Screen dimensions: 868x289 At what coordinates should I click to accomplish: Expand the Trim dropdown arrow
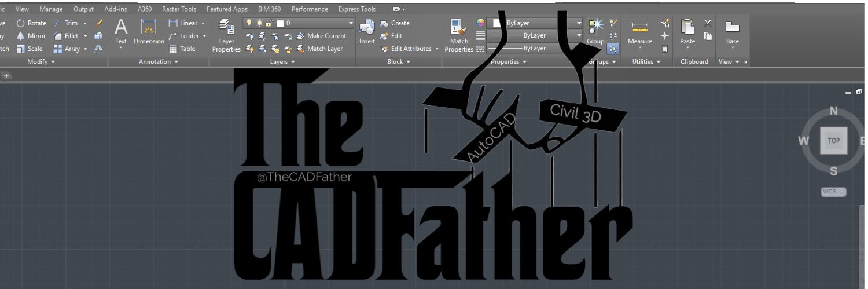point(84,23)
